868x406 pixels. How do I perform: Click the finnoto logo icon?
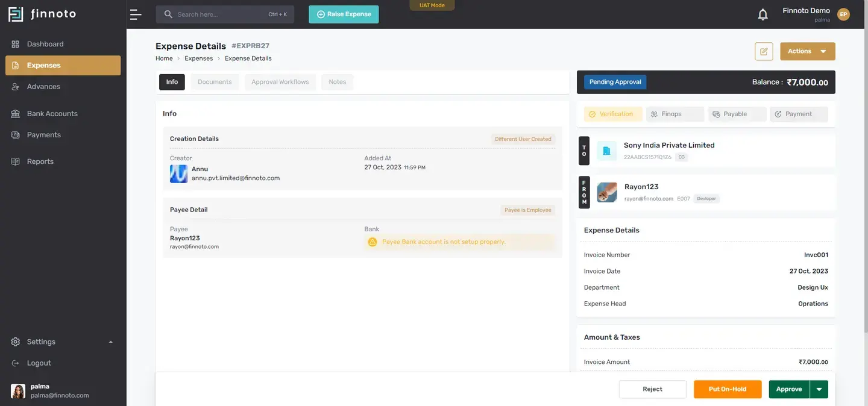[x=16, y=14]
